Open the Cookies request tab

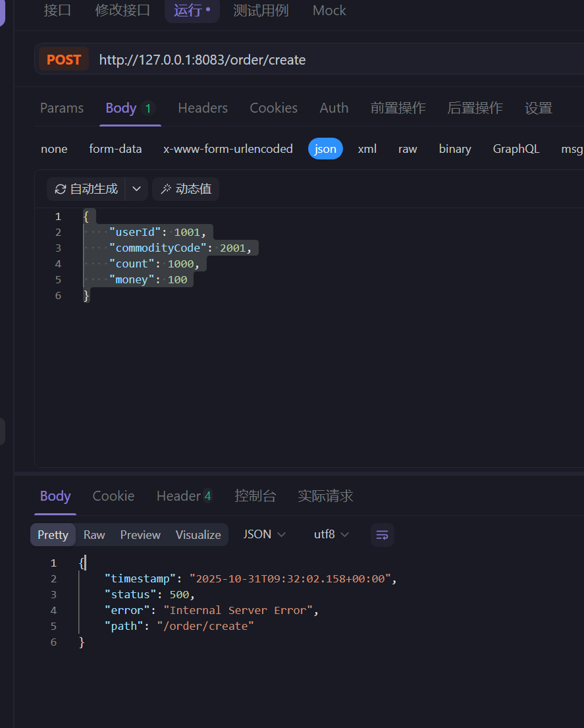click(x=274, y=107)
